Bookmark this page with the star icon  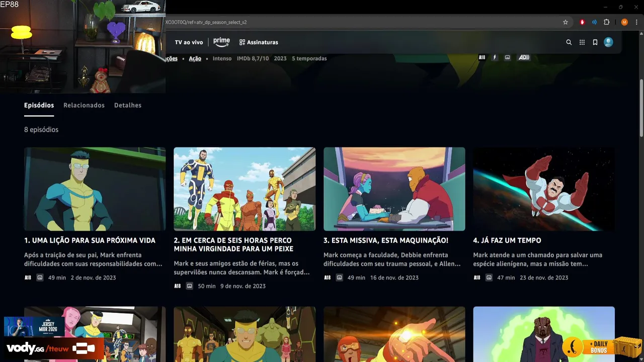click(566, 22)
